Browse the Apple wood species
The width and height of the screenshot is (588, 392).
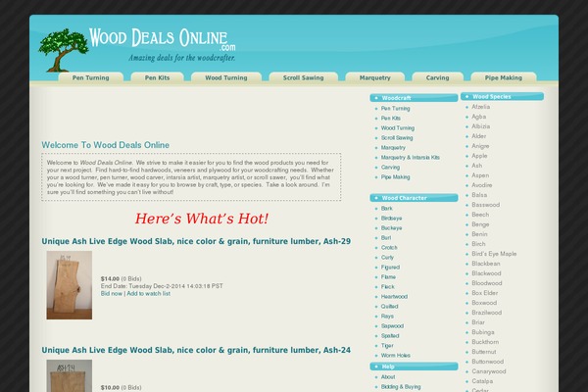(479, 156)
